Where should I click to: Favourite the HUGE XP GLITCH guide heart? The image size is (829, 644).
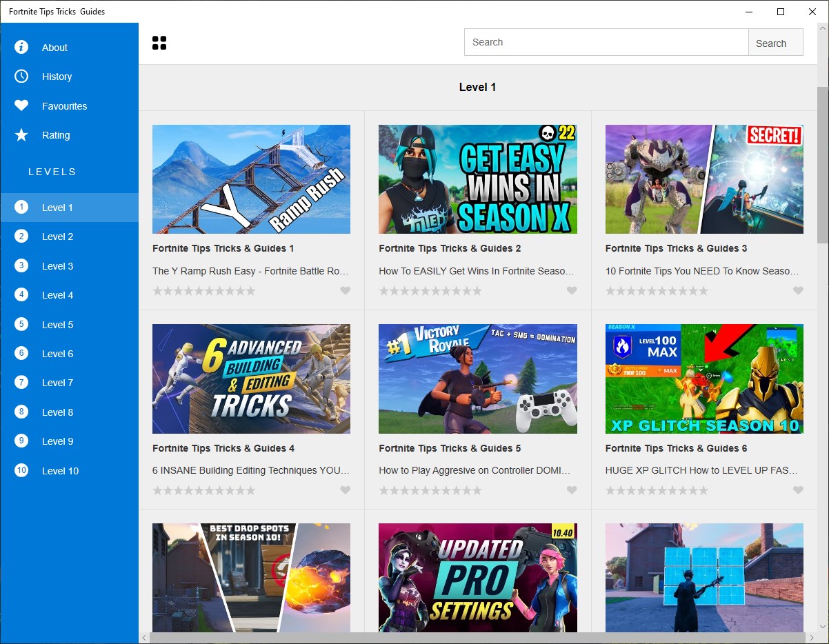pyautogui.click(x=798, y=490)
